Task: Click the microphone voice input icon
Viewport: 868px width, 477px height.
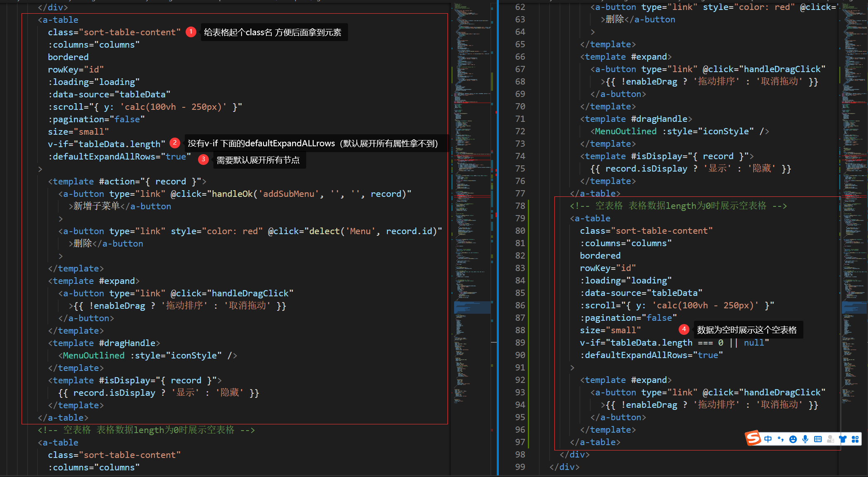Action: [805, 439]
